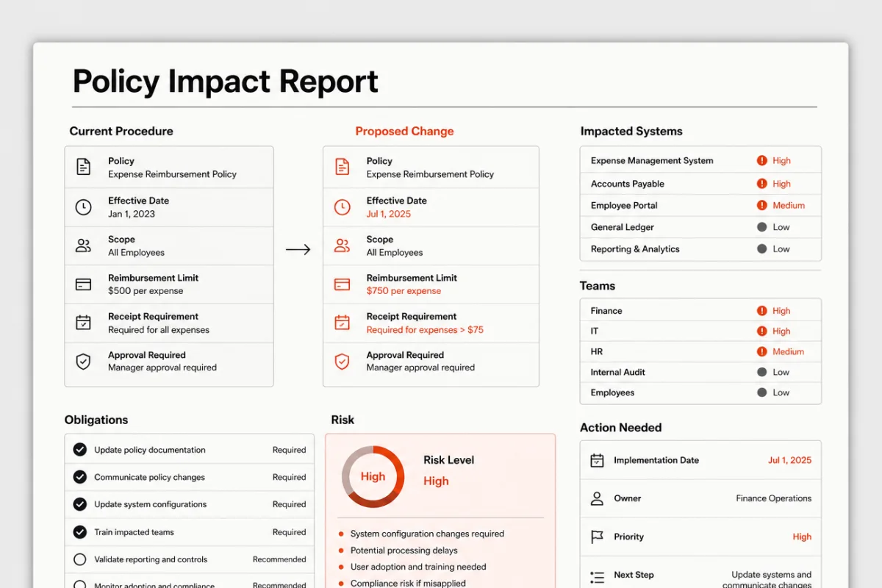Click the Obligations heading

[96, 420]
